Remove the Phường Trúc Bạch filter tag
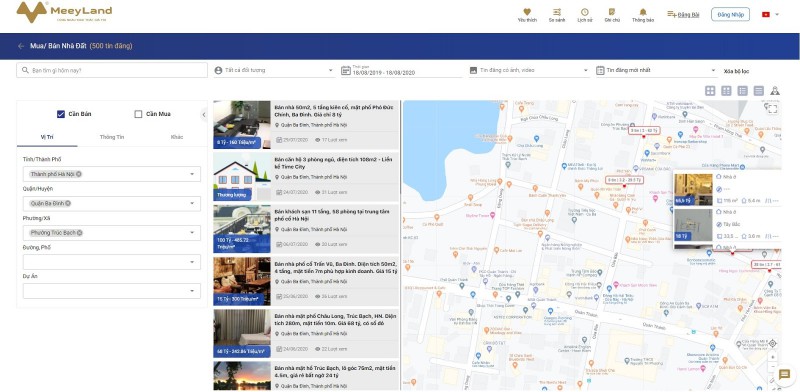The width and height of the screenshot is (800, 392). pos(80,233)
